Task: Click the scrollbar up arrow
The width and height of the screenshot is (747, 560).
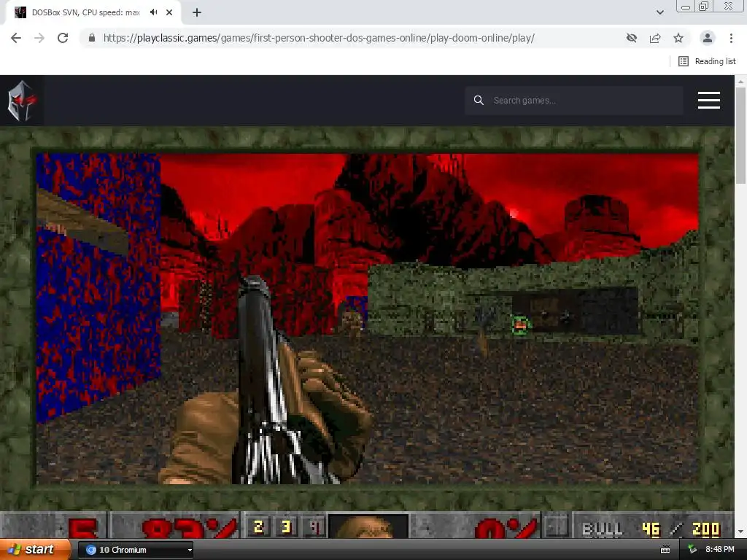Action: [740, 82]
